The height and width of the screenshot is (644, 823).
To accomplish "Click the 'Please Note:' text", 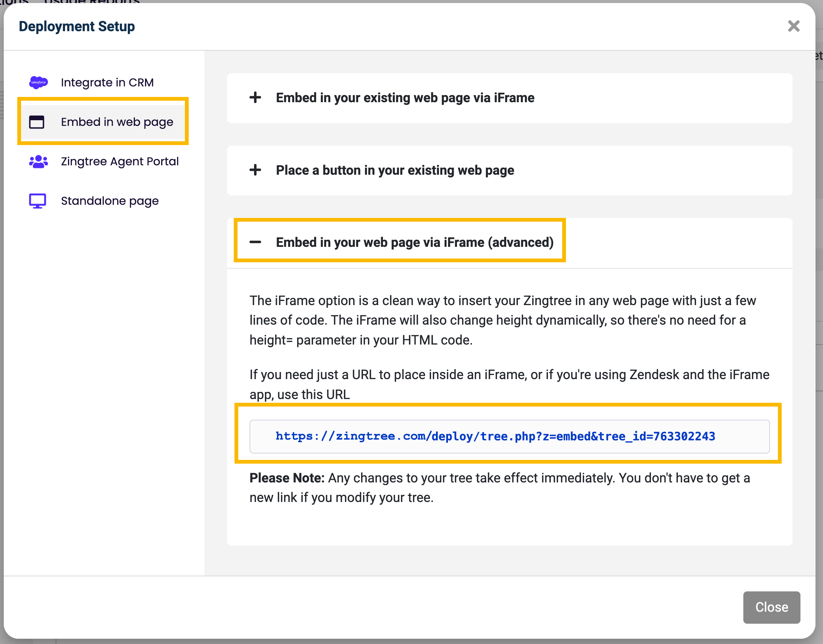I will point(287,478).
